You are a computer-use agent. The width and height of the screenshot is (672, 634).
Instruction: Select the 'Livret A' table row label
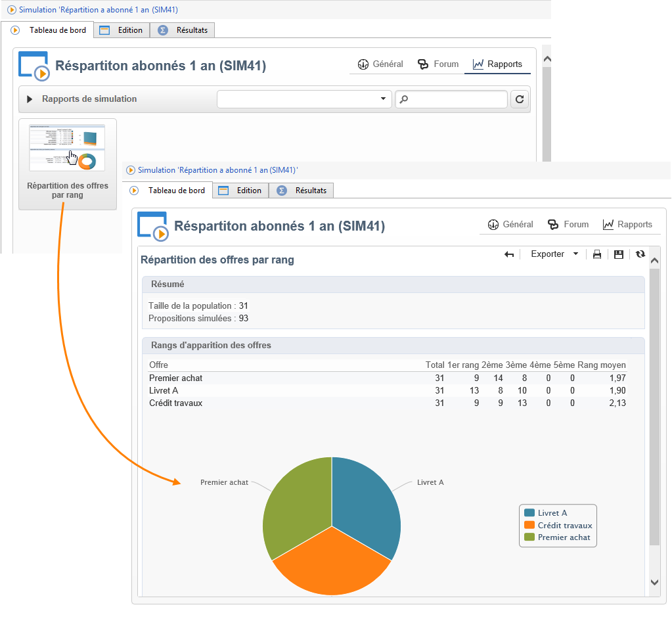pyautogui.click(x=164, y=390)
